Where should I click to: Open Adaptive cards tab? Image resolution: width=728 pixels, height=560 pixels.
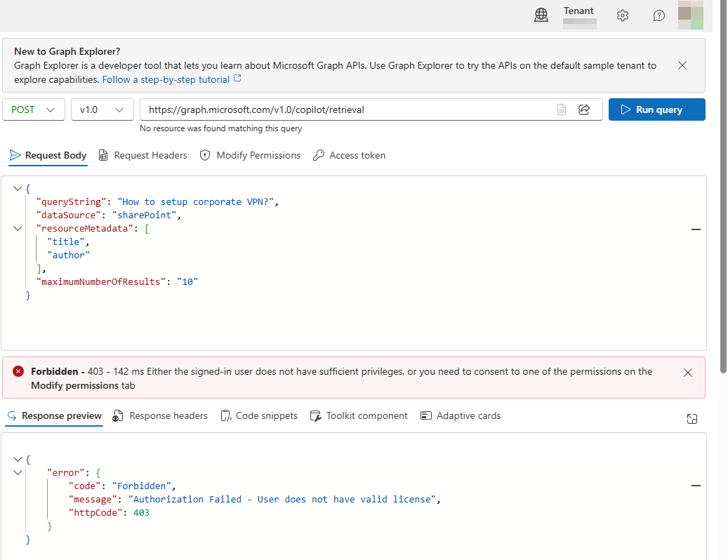(461, 415)
